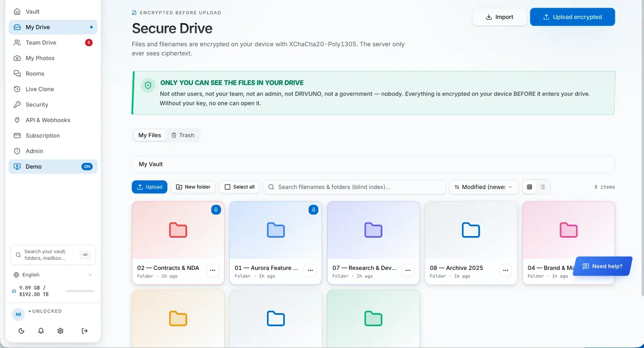Click the My Vault breadcrumb
Viewport: 644px width, 348px height.
(151, 164)
